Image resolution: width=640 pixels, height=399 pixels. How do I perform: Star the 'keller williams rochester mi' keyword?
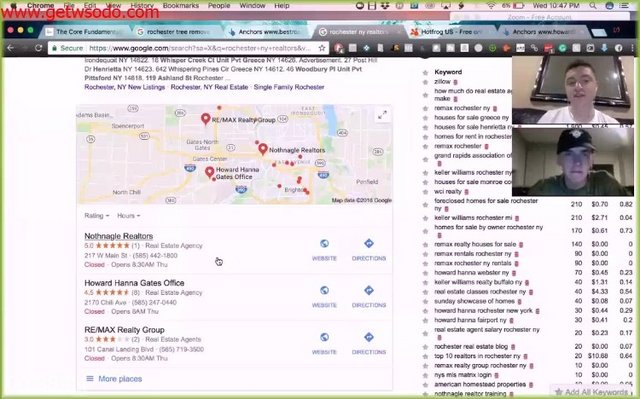click(425, 218)
